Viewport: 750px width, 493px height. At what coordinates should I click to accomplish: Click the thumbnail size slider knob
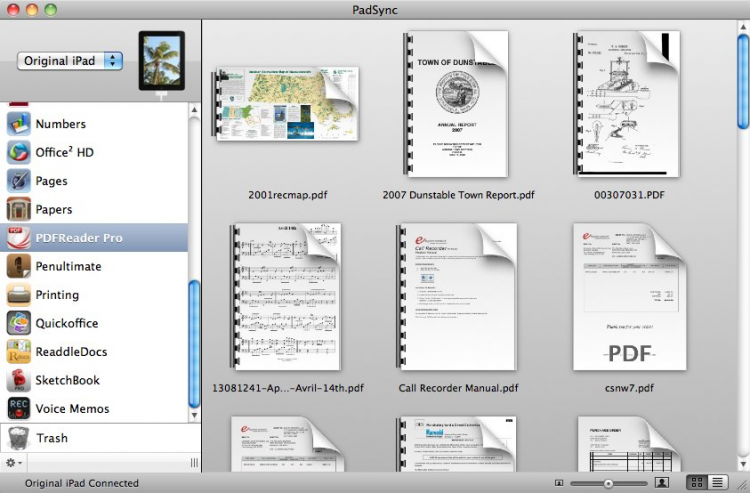point(608,483)
